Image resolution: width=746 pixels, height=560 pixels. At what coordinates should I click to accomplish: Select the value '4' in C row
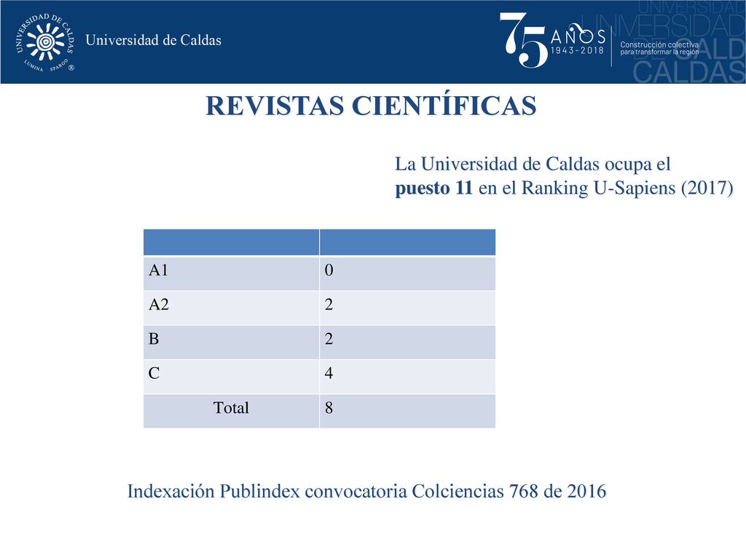408,376
